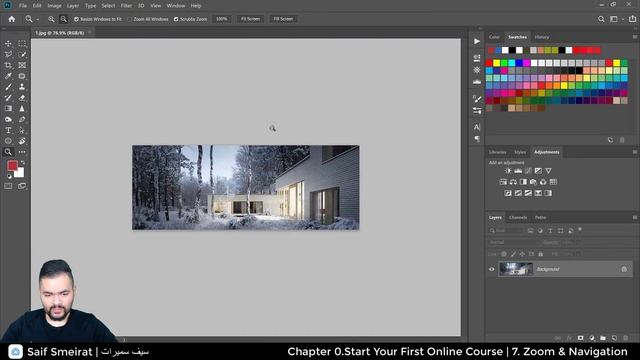Select the Clone Stamp tool

tap(22, 87)
